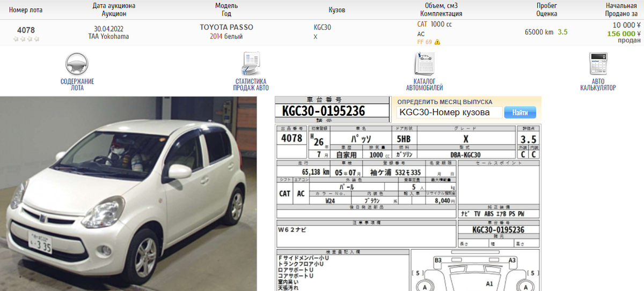Click the Найти button
644x291 pixels.
point(520,113)
